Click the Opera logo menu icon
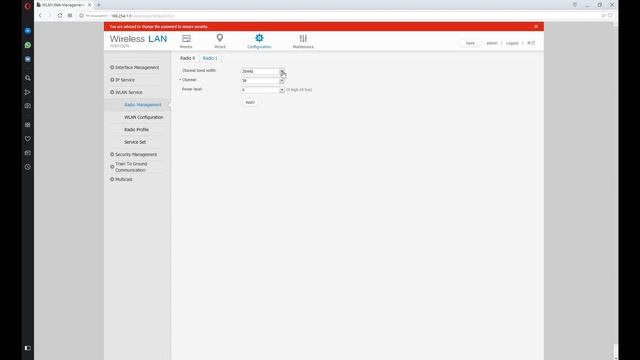Screen dimensions: 640x360 point(28,6)
